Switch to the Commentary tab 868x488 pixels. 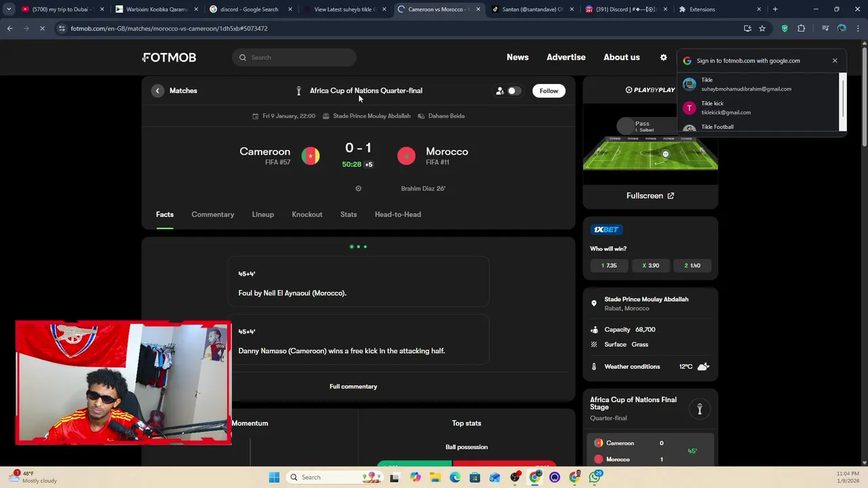pos(213,214)
